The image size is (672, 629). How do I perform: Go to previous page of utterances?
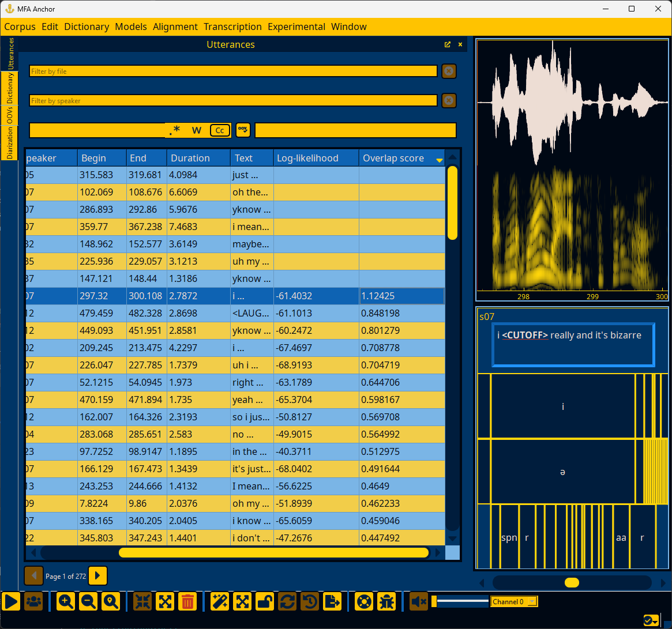pos(34,576)
